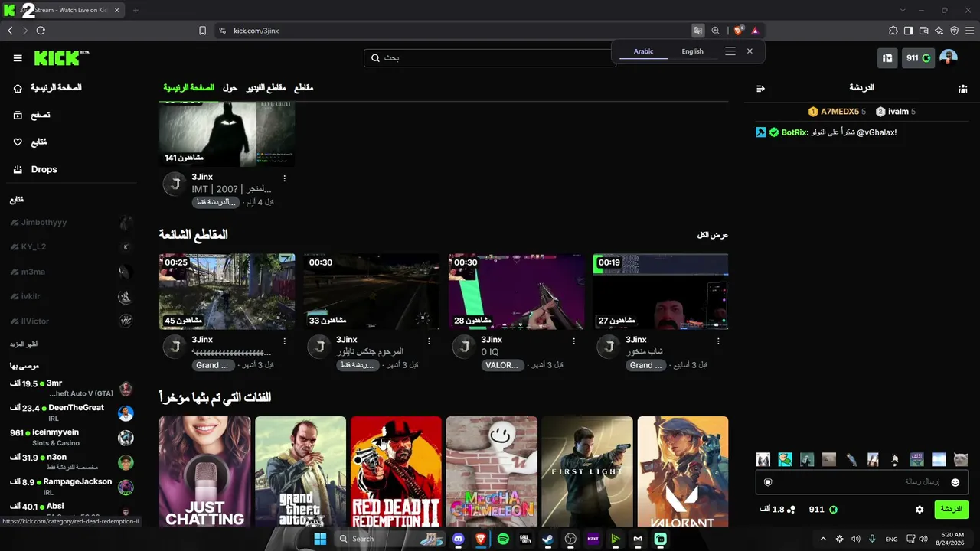Open the Kick shop icon beside 911 balance
980x551 pixels.
coord(887,58)
